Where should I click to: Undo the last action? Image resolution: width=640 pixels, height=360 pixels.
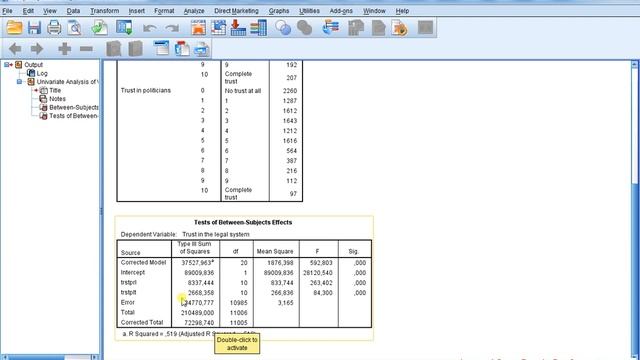[150, 28]
